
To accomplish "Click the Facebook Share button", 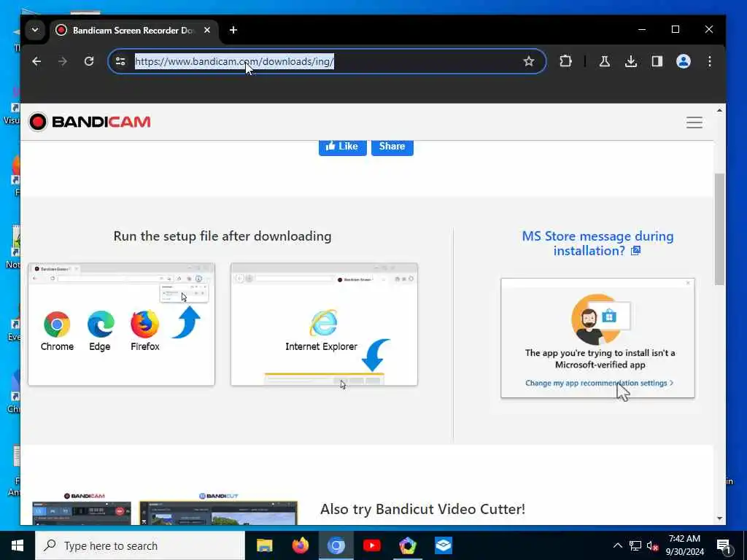I will pos(392,146).
